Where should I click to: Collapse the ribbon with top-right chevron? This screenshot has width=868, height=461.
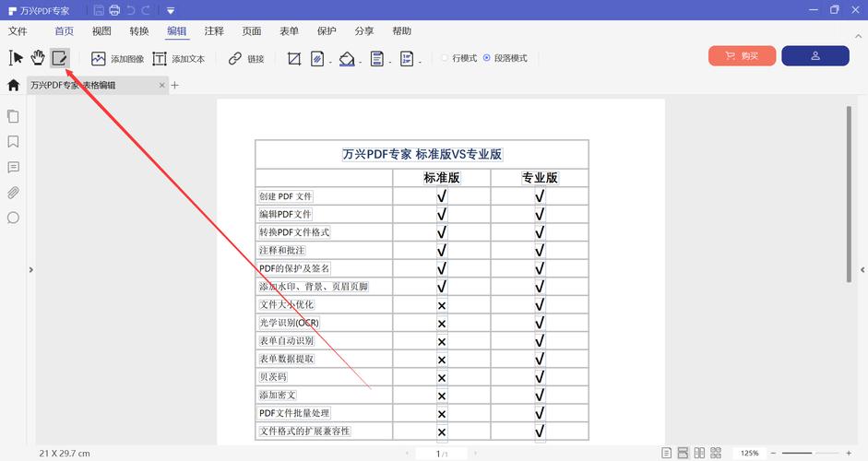click(x=859, y=37)
